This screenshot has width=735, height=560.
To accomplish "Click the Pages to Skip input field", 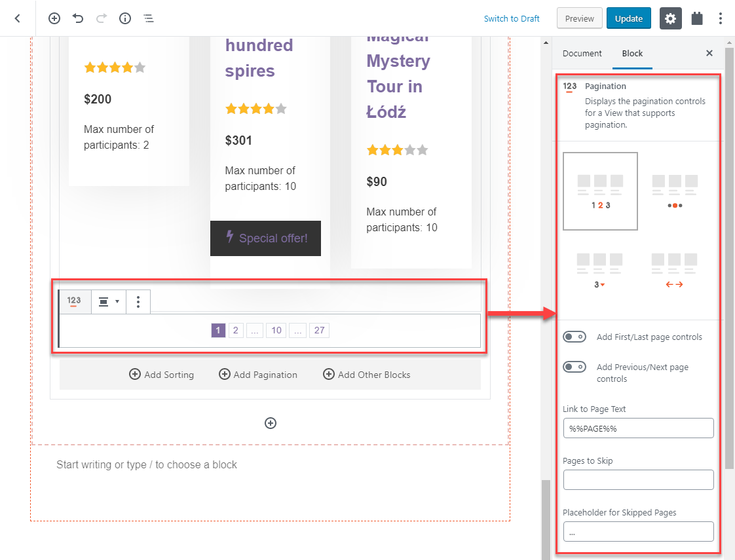I will click(638, 480).
